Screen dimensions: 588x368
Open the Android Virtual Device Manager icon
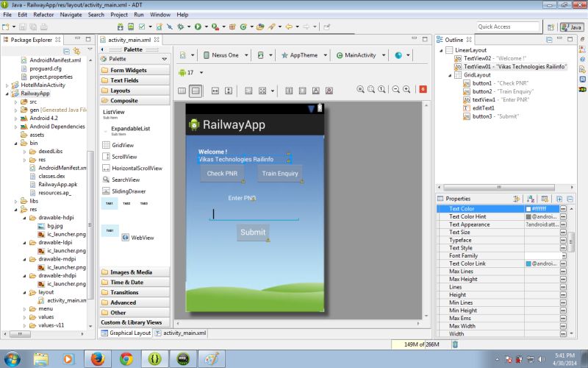point(131,26)
